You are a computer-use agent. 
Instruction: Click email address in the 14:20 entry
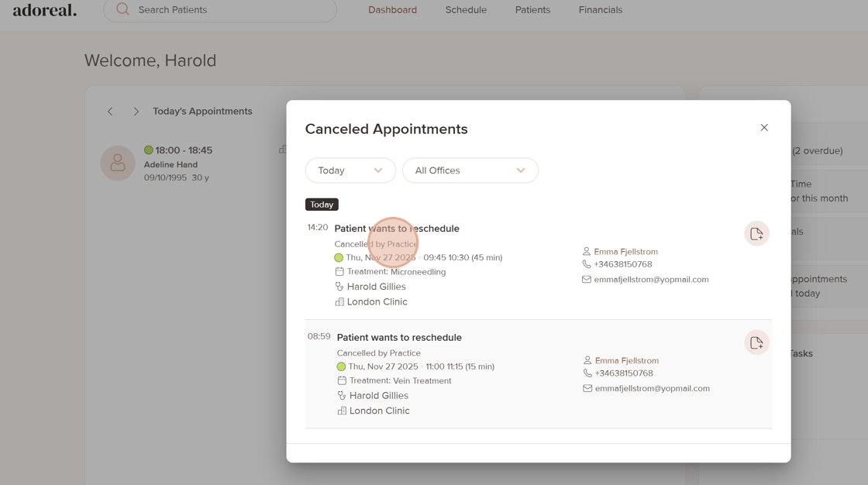[651, 280]
